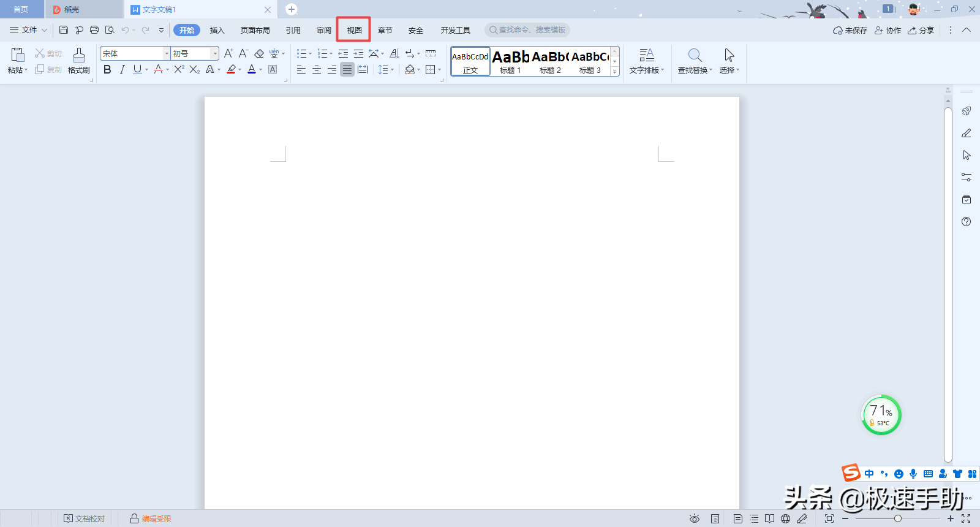The height and width of the screenshot is (527, 980).
Task: Click the search commands input field
Action: coord(527,30)
